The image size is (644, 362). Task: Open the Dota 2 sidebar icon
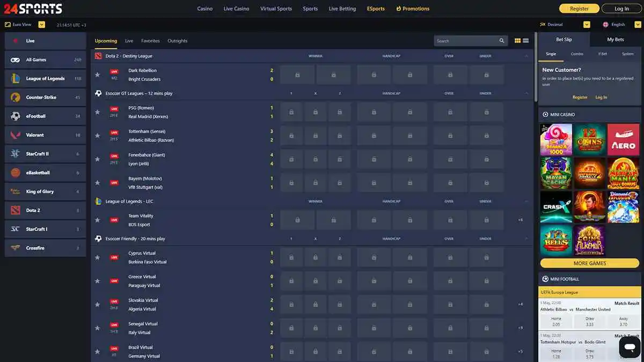(16, 210)
